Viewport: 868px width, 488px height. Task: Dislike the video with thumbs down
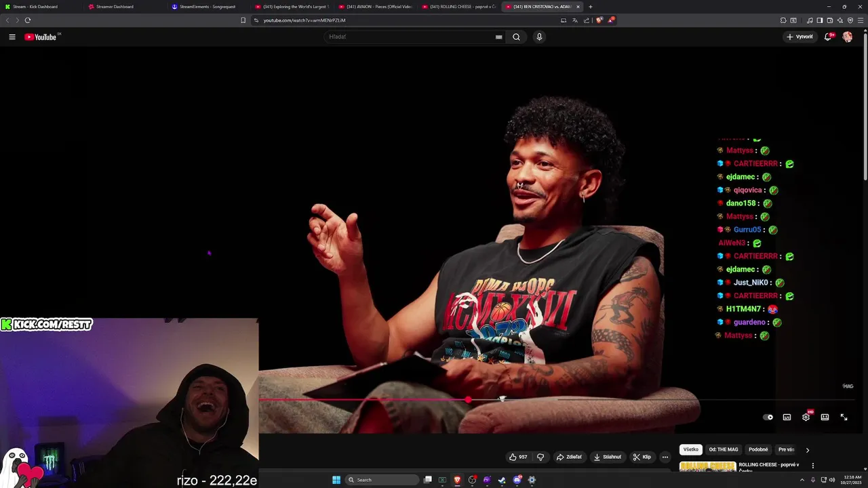pos(540,457)
